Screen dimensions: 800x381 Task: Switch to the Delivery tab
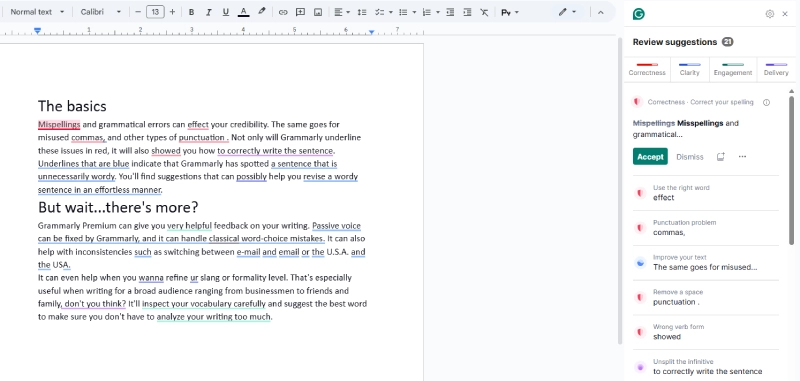coord(776,69)
